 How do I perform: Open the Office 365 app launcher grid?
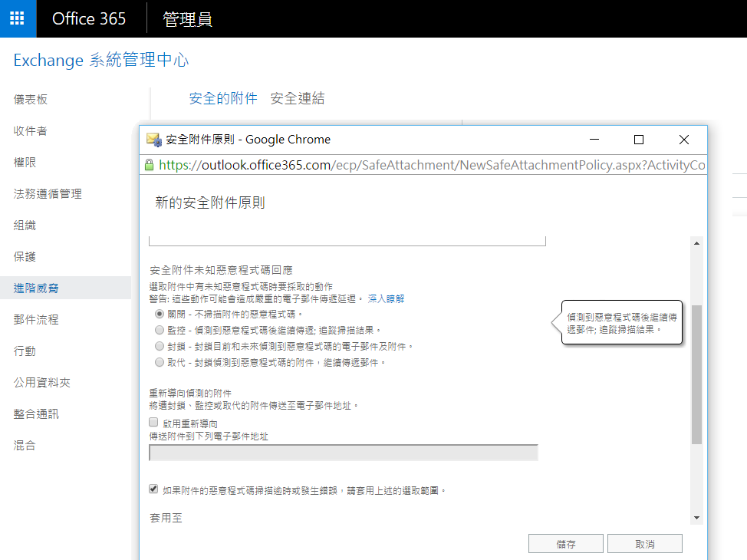pos(18,18)
